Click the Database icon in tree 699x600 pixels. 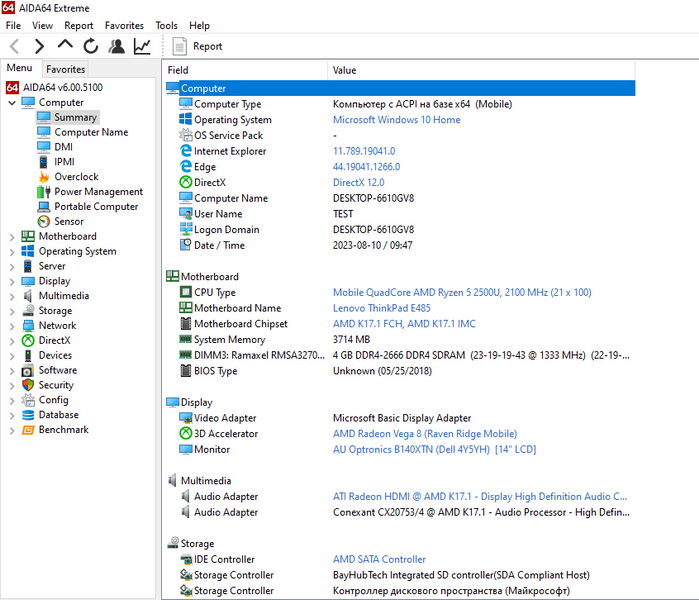pos(28,415)
